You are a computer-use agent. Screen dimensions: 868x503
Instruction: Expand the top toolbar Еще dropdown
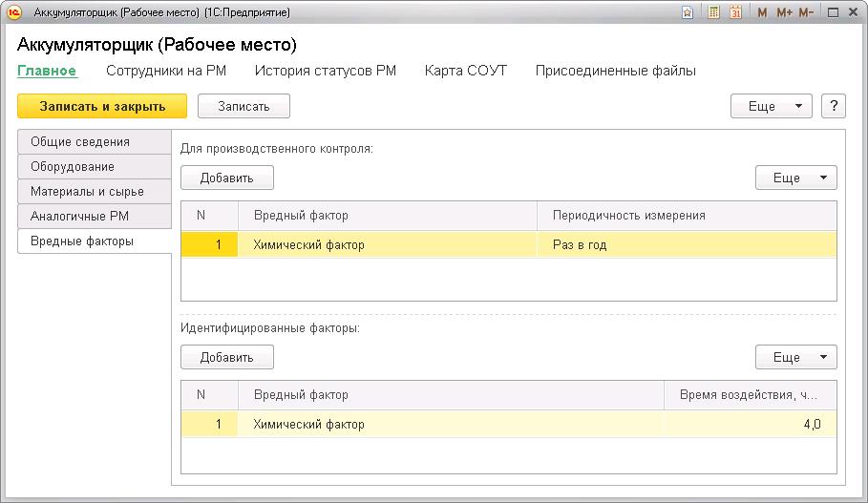[771, 106]
